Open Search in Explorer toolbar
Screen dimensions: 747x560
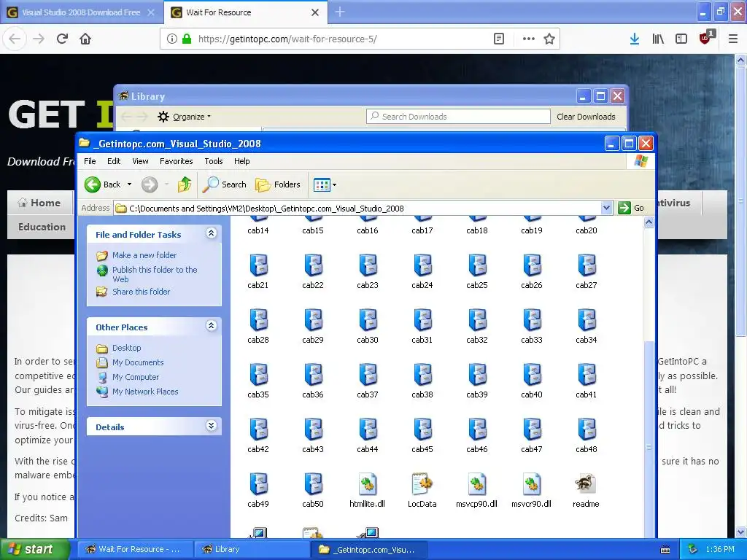pos(225,184)
